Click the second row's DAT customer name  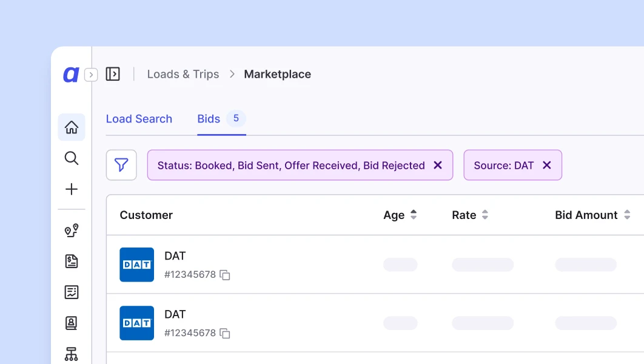(x=175, y=314)
